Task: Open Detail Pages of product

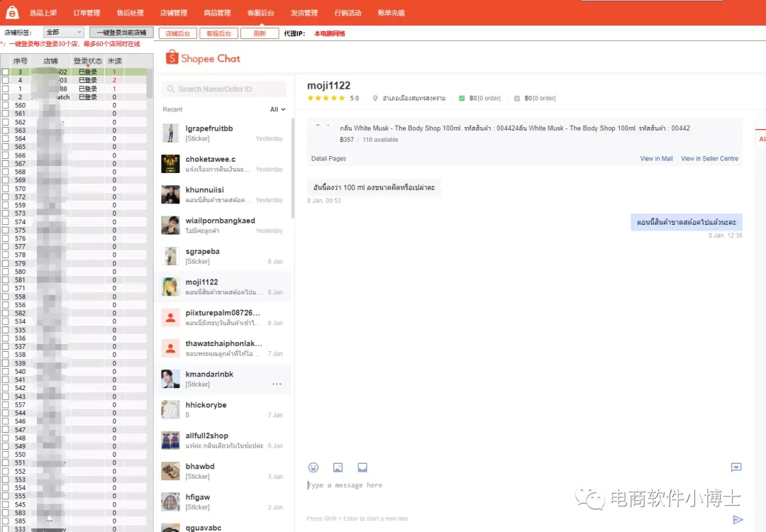Action: (x=328, y=159)
